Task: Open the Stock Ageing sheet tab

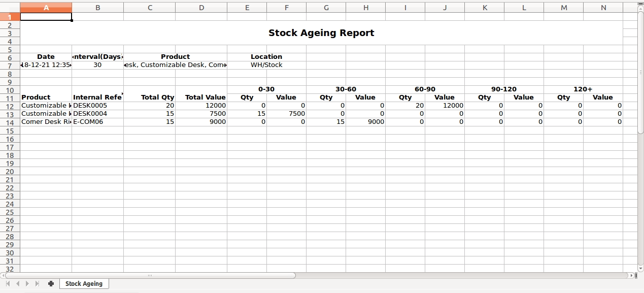Action: [x=84, y=284]
